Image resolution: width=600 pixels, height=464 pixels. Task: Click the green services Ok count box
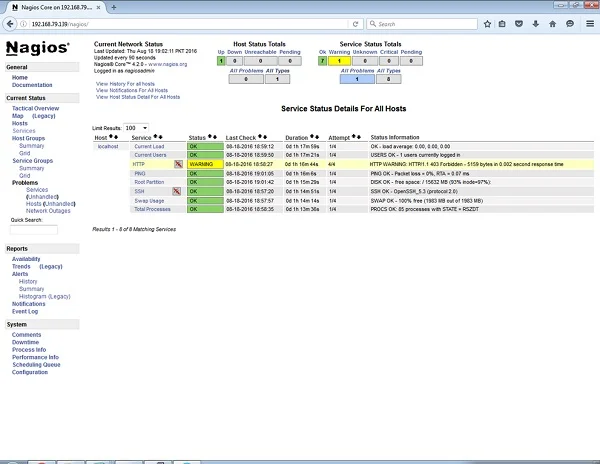(x=322, y=61)
